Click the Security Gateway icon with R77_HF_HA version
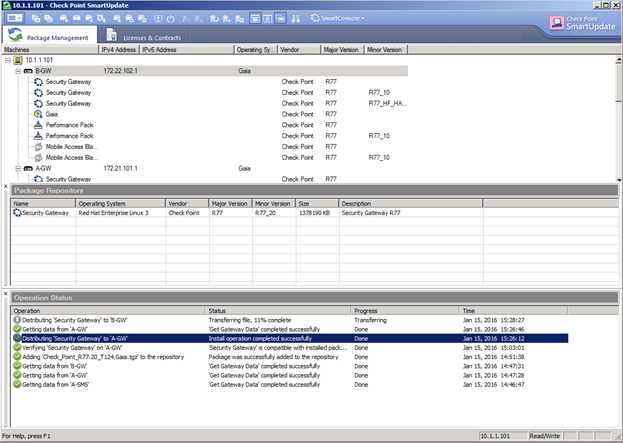This screenshot has height=443, width=623. [38, 104]
